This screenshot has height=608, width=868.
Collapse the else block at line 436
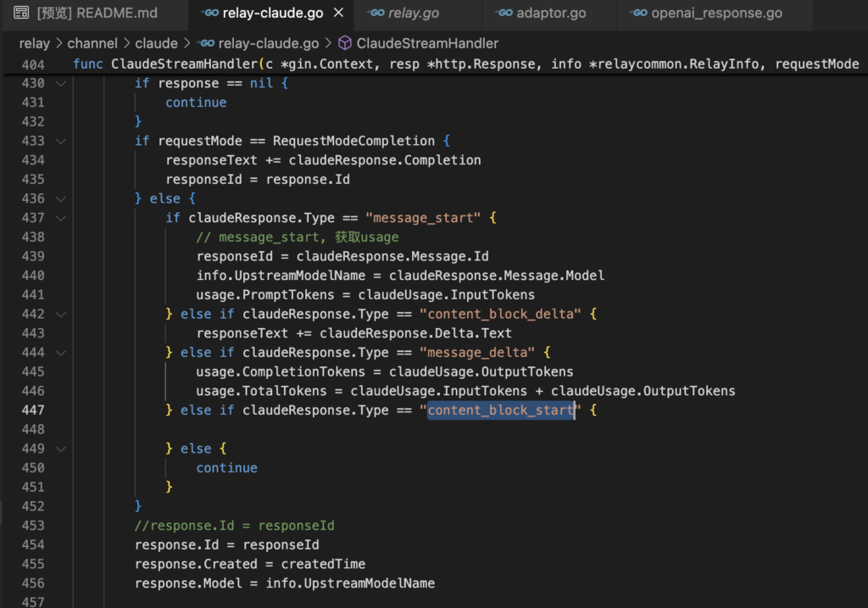(x=61, y=198)
